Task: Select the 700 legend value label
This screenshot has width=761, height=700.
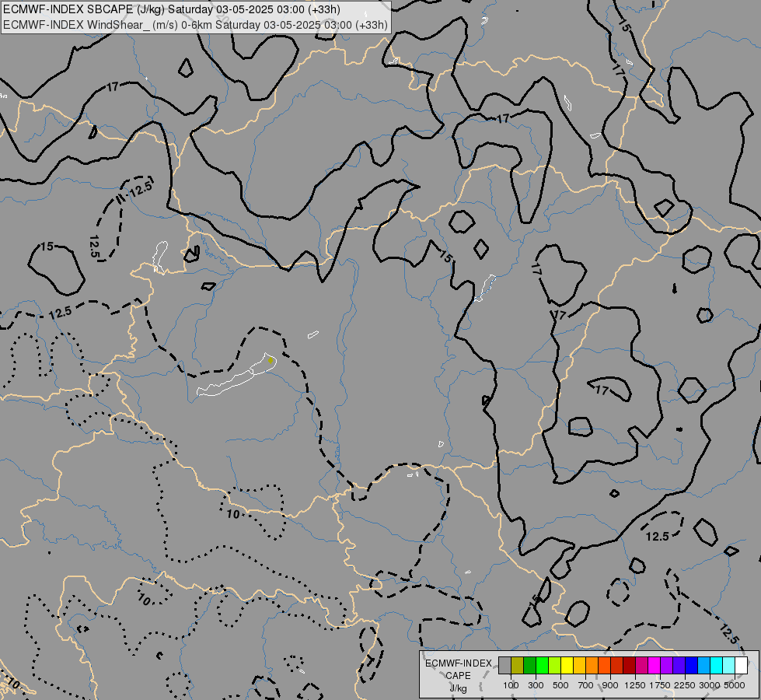Action: (x=586, y=685)
